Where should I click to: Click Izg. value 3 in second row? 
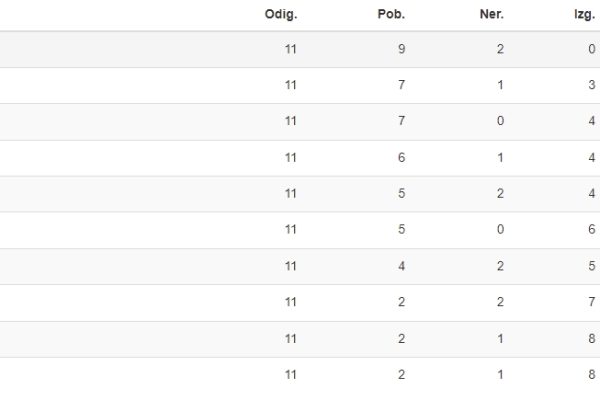(592, 85)
